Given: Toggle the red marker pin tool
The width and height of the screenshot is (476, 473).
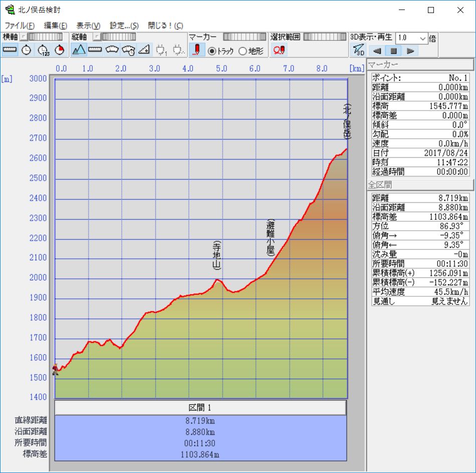Looking at the screenshot, I should 197,50.
